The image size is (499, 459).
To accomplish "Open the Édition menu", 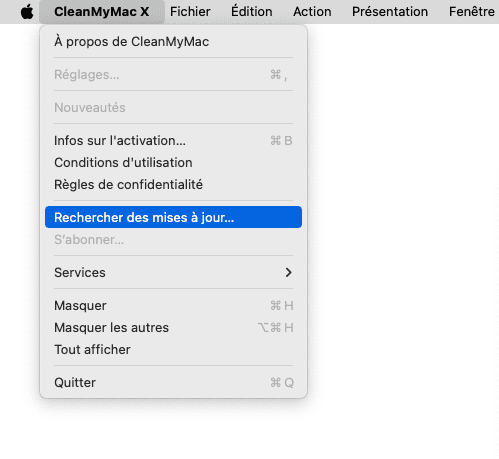I will tap(252, 12).
